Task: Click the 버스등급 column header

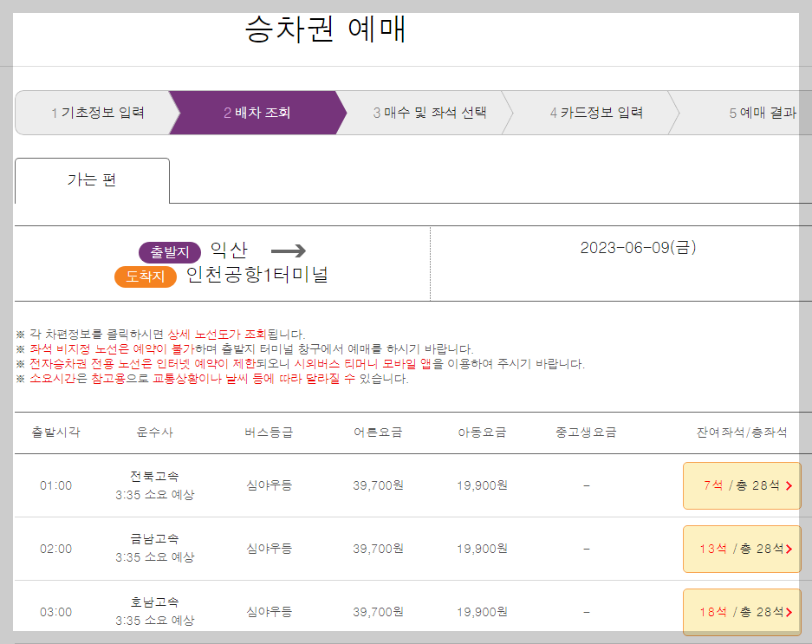Action: click(x=269, y=433)
